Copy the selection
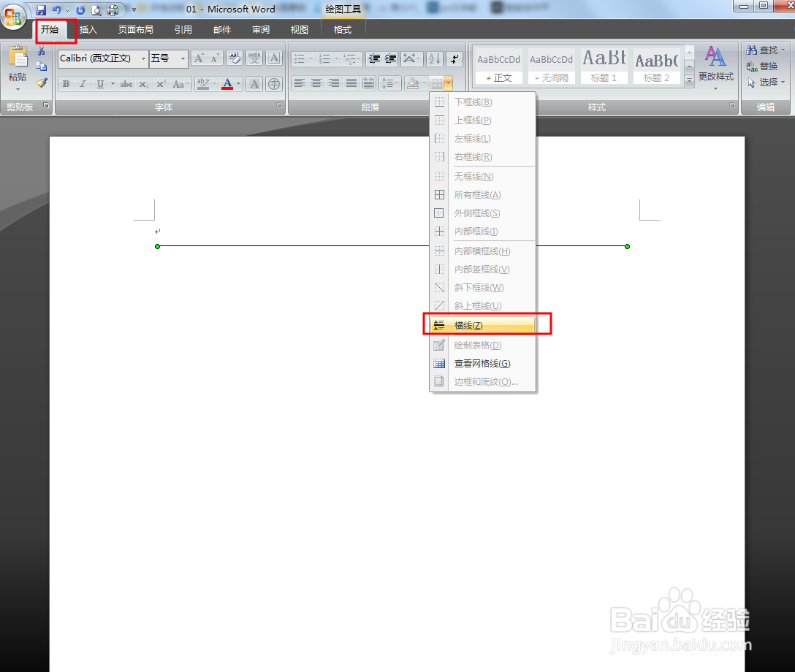This screenshot has height=672, width=795. coord(42,66)
